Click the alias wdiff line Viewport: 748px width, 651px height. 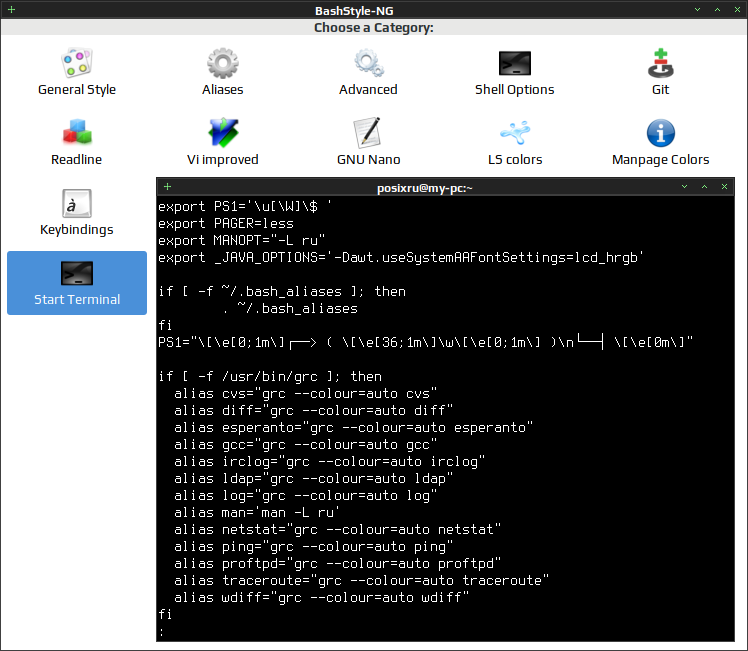(x=322, y=598)
